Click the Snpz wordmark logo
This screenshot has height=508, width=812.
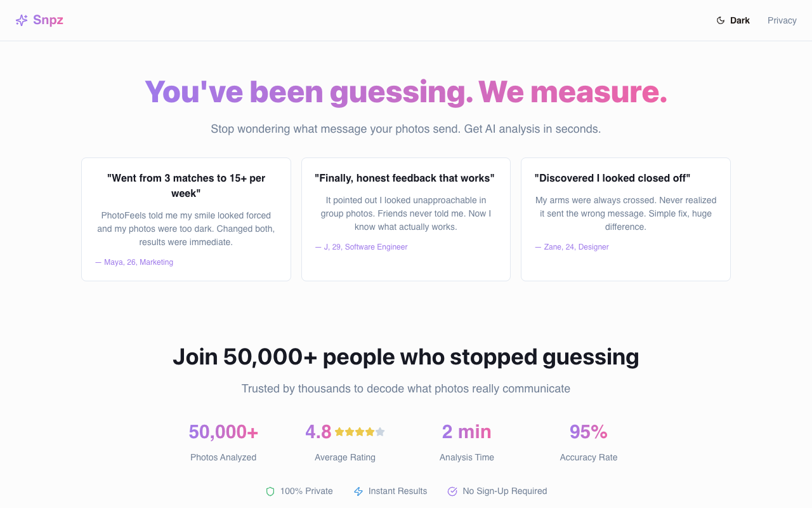48,20
